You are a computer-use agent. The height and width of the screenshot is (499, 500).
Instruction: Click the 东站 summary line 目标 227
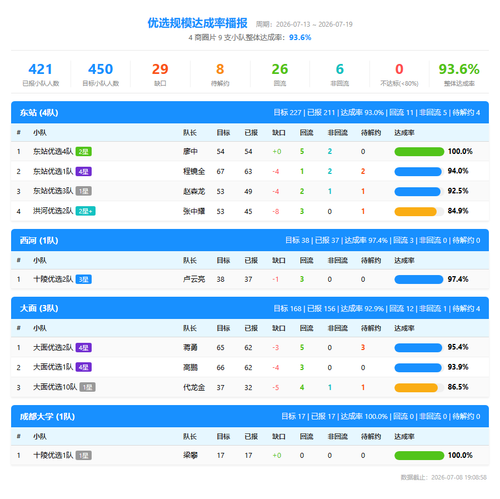tap(287, 113)
